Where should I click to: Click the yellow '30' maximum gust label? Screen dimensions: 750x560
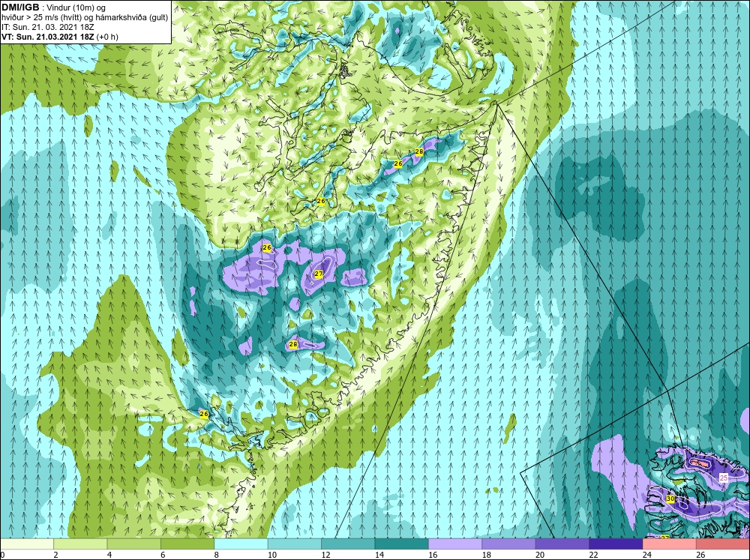[x=670, y=499]
